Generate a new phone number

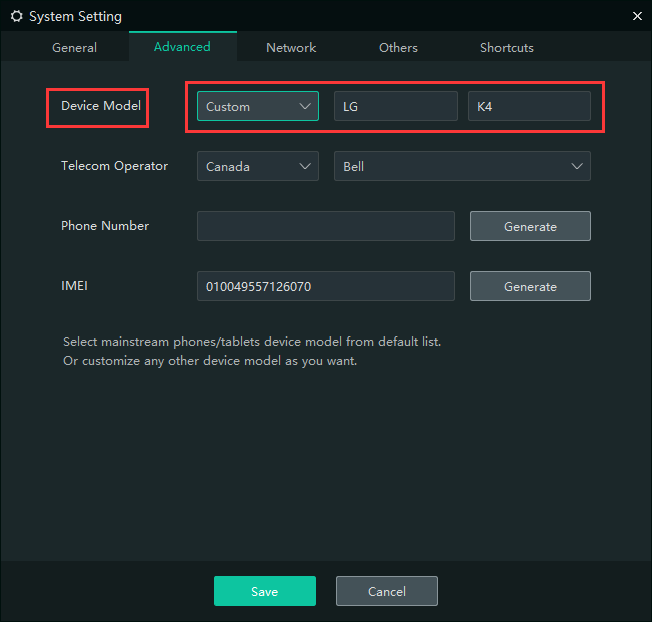coord(530,226)
